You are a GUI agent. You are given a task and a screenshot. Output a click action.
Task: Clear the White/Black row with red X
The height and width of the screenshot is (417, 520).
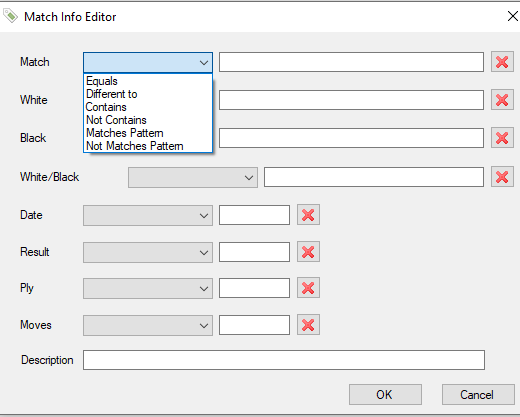(x=502, y=177)
